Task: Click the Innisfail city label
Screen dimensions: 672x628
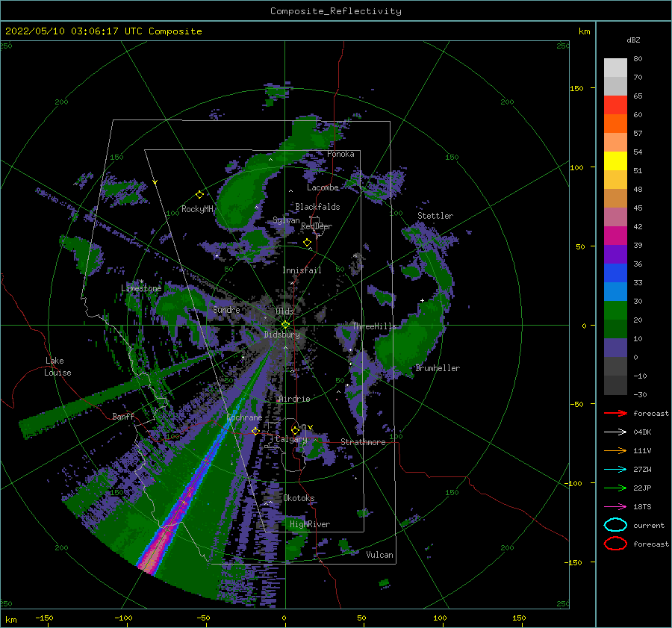Action: [302, 270]
